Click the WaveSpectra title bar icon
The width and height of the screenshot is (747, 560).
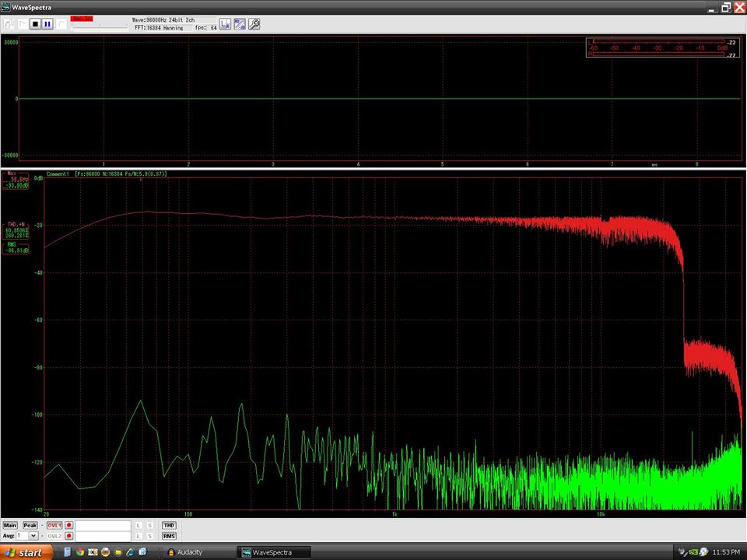[x=5, y=7]
